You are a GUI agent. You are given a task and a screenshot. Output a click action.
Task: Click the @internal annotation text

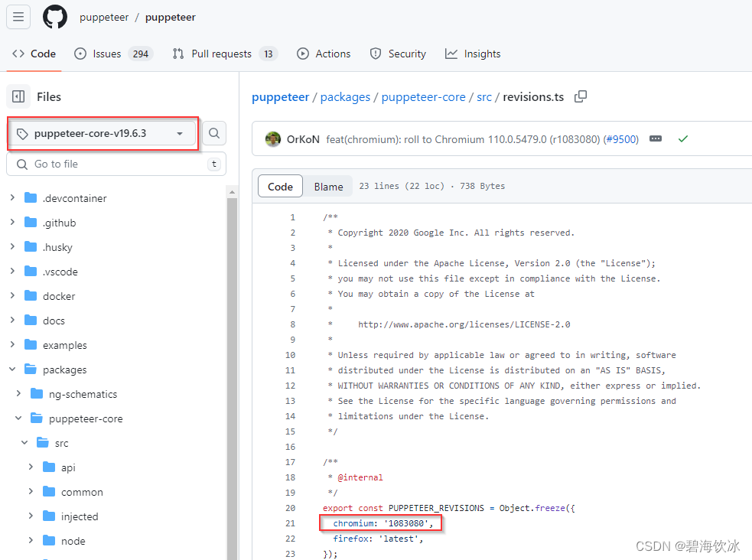tap(360, 477)
